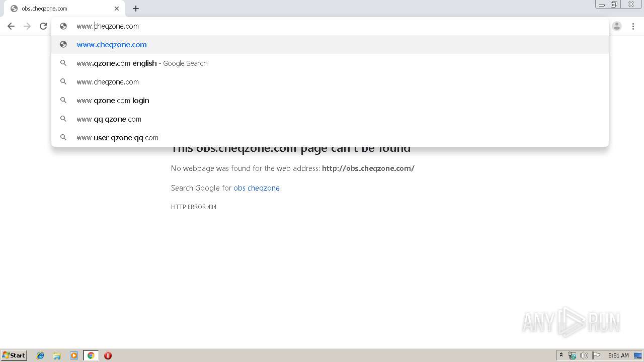Click the magnifier icon beside 'www.qzone.com english'
The image size is (644, 362).
(x=63, y=63)
